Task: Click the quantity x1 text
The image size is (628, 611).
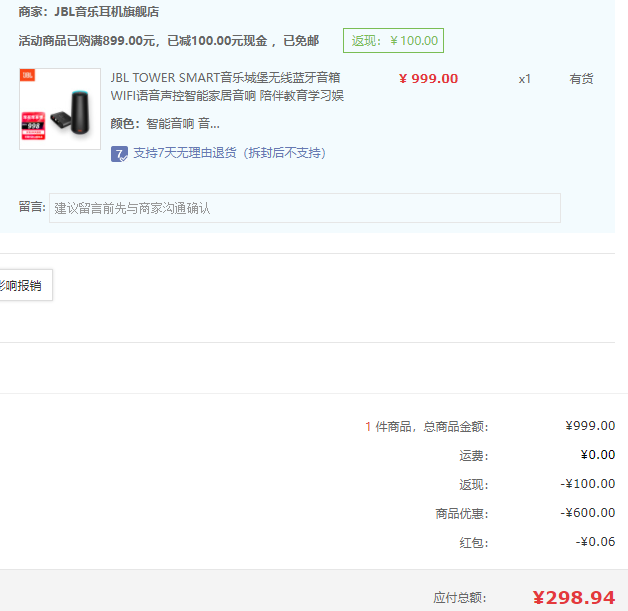Action: pos(525,79)
